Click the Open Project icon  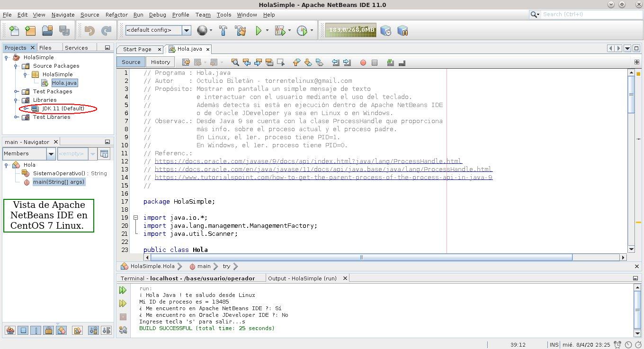pyautogui.click(x=47, y=31)
